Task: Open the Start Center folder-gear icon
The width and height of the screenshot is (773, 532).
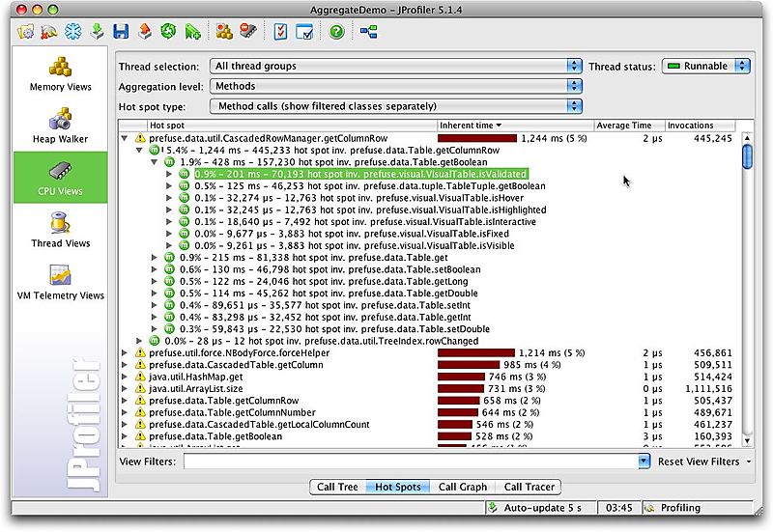Action: click(x=26, y=32)
